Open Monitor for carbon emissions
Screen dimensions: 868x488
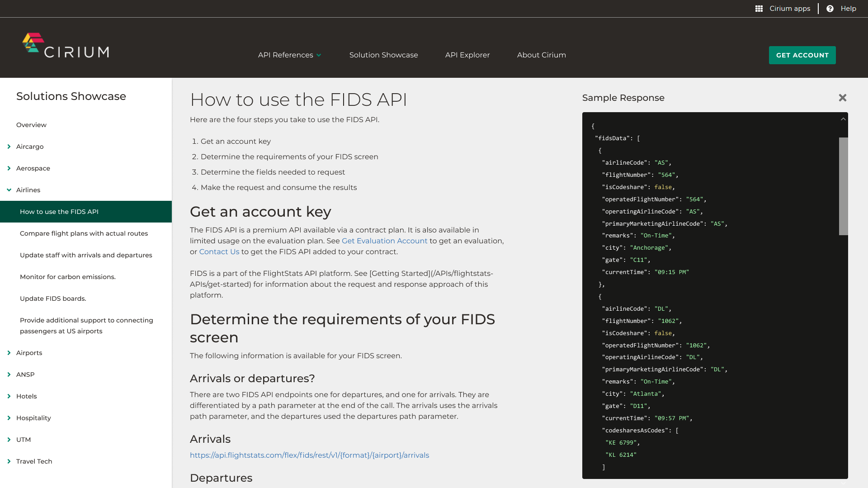pyautogui.click(x=68, y=277)
